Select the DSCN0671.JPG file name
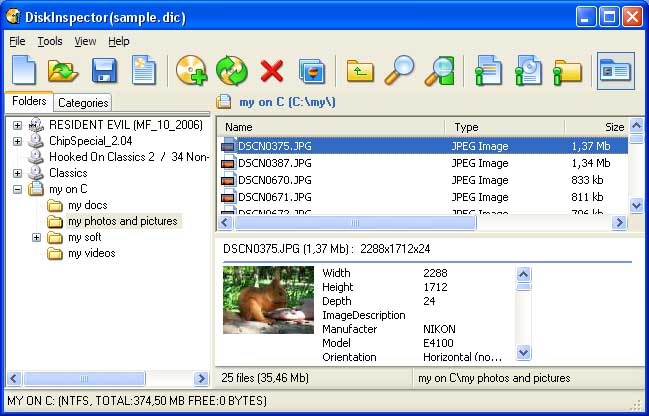 click(275, 197)
